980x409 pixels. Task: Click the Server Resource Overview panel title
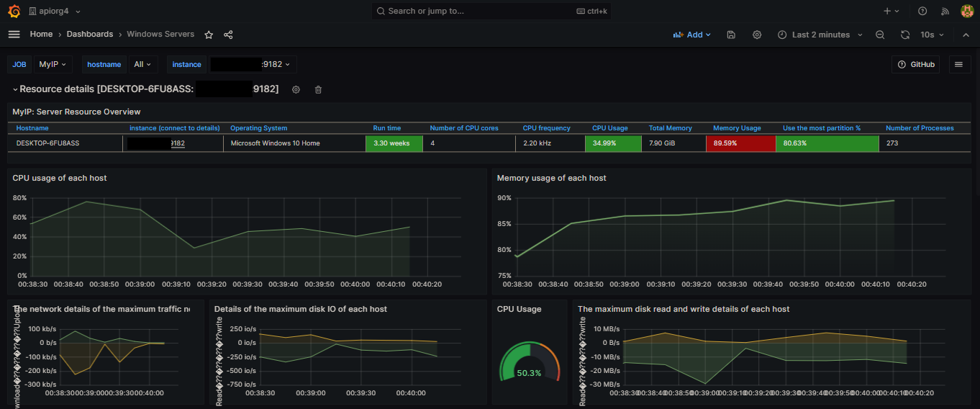(76, 112)
